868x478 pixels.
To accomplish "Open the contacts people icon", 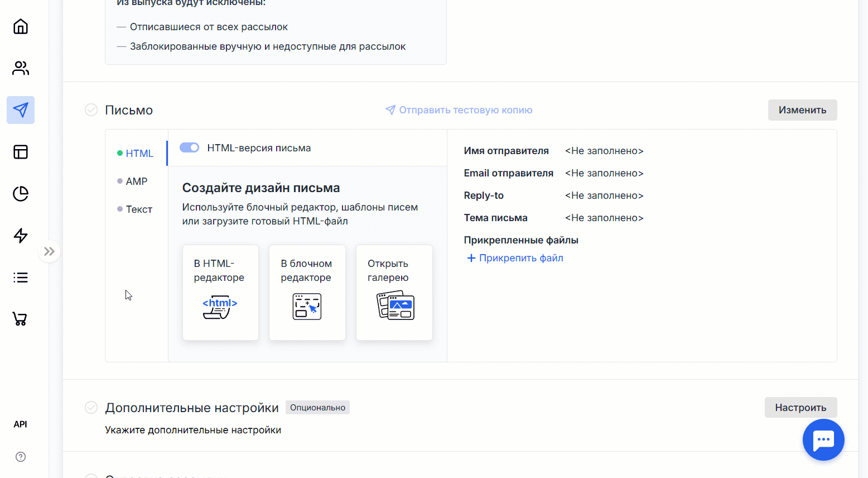I will 21,68.
